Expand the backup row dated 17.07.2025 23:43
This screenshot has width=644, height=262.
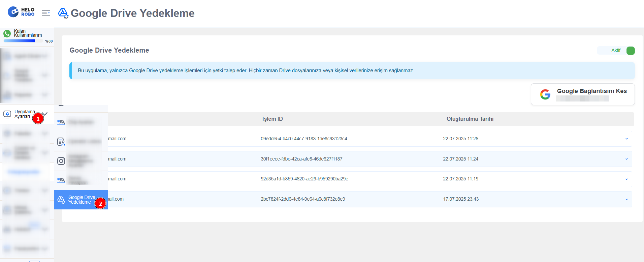pyautogui.click(x=626, y=199)
